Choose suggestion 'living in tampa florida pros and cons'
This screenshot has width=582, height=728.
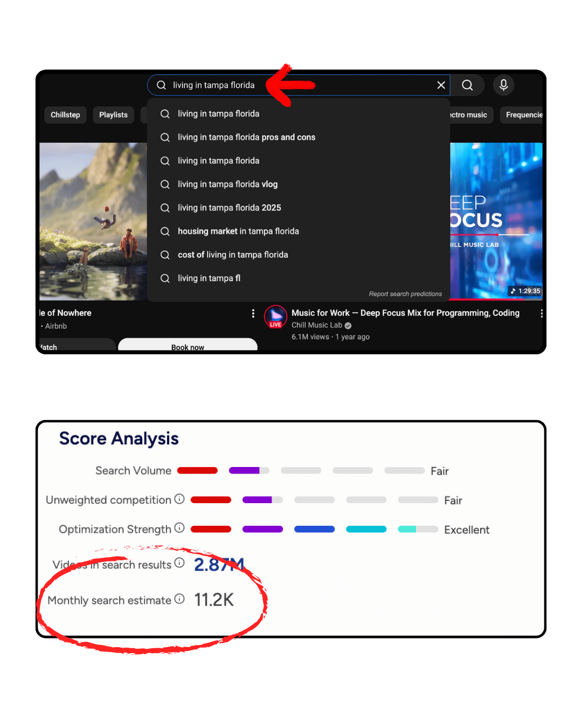pos(246,138)
